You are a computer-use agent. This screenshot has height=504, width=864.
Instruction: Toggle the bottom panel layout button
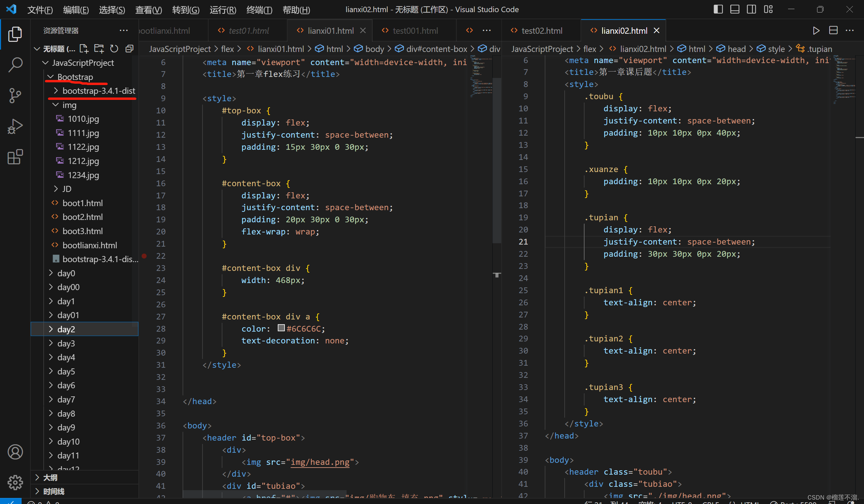pyautogui.click(x=734, y=9)
